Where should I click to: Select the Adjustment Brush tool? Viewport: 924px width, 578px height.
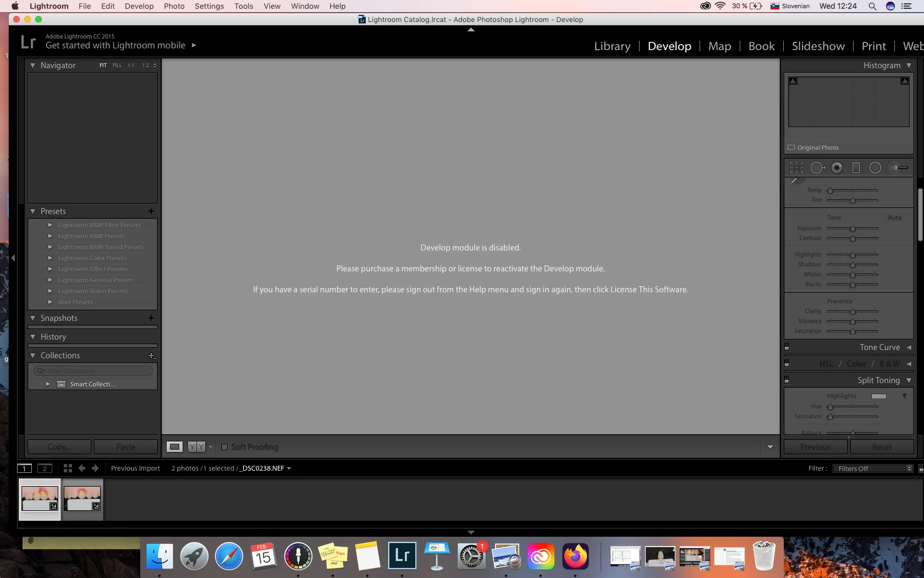[899, 168]
